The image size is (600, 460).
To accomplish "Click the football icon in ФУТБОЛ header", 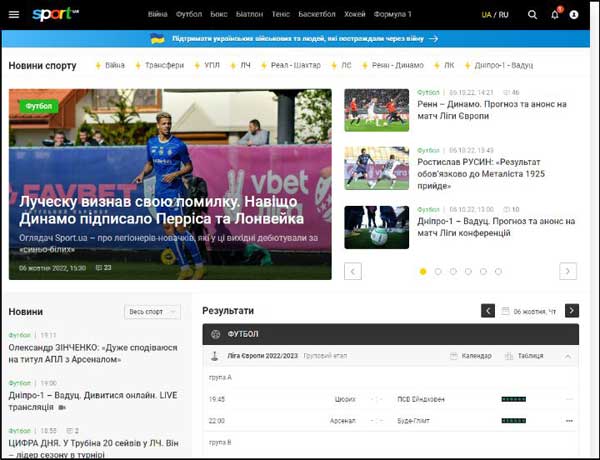I will (x=215, y=334).
